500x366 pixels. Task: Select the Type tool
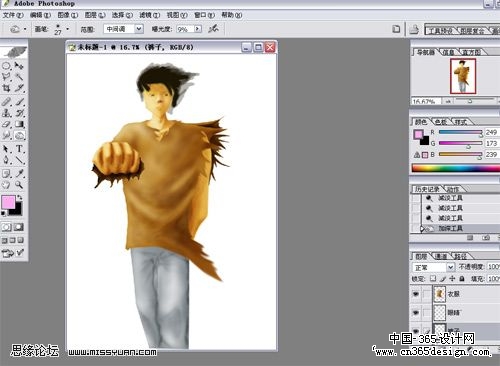click(19, 149)
